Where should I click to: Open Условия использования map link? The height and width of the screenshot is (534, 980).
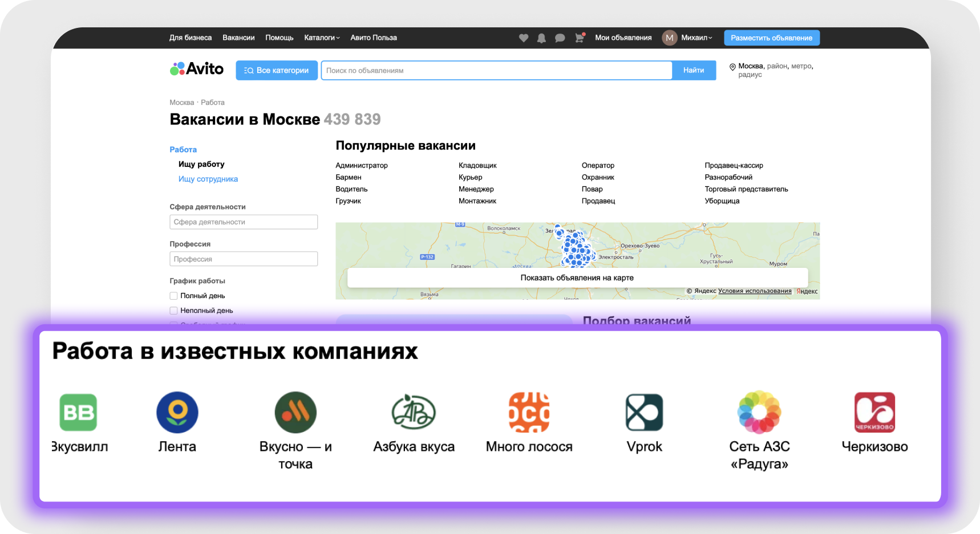pyautogui.click(x=755, y=291)
